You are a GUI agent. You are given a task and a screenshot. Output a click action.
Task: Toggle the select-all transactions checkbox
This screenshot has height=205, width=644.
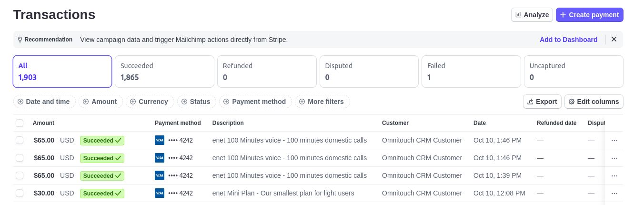pyautogui.click(x=20, y=123)
